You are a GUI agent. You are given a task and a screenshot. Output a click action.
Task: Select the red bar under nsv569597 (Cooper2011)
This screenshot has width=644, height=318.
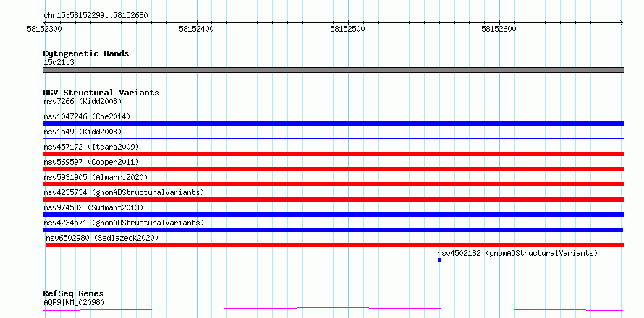coord(333,169)
